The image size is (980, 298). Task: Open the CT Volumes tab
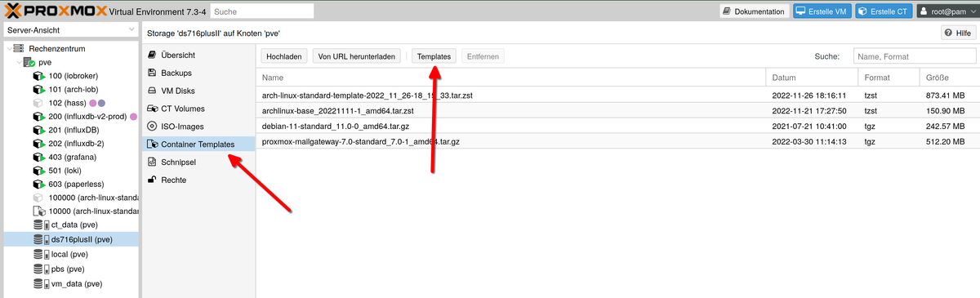198,109
